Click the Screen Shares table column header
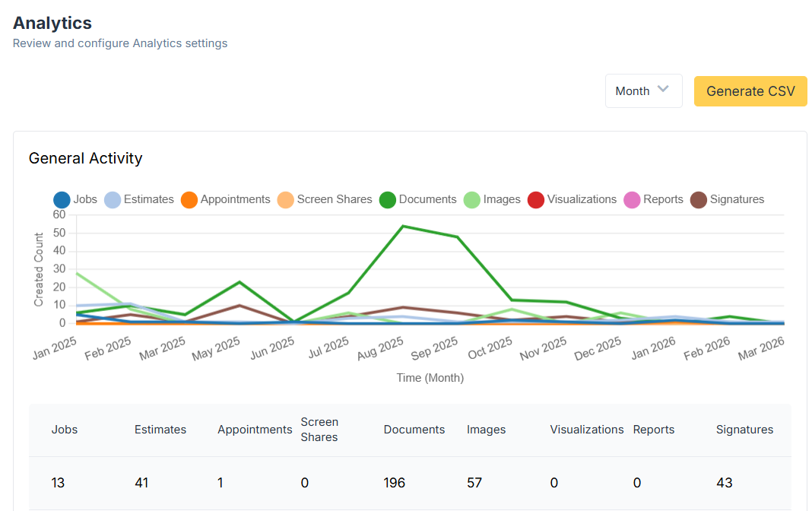The height and width of the screenshot is (511, 812). (319, 430)
